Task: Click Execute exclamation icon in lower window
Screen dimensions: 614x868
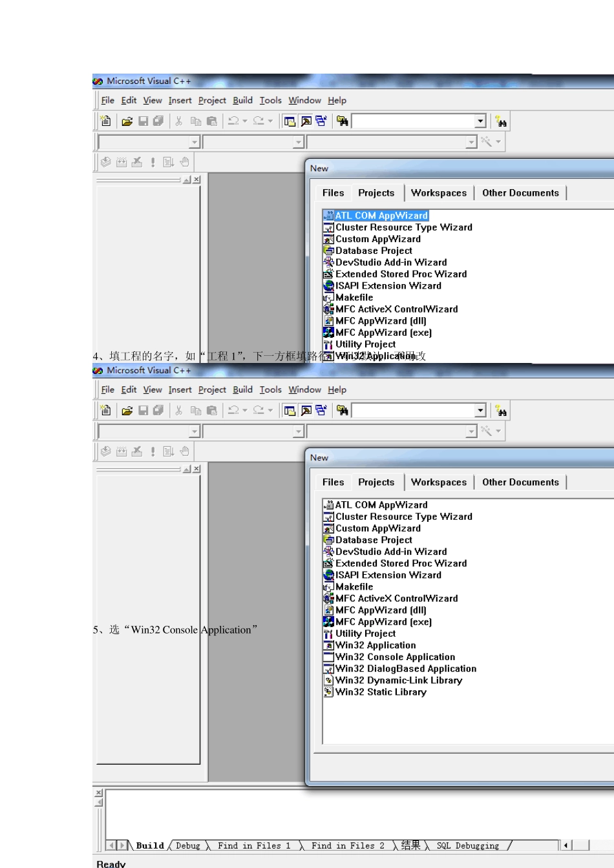Action: coord(153,451)
